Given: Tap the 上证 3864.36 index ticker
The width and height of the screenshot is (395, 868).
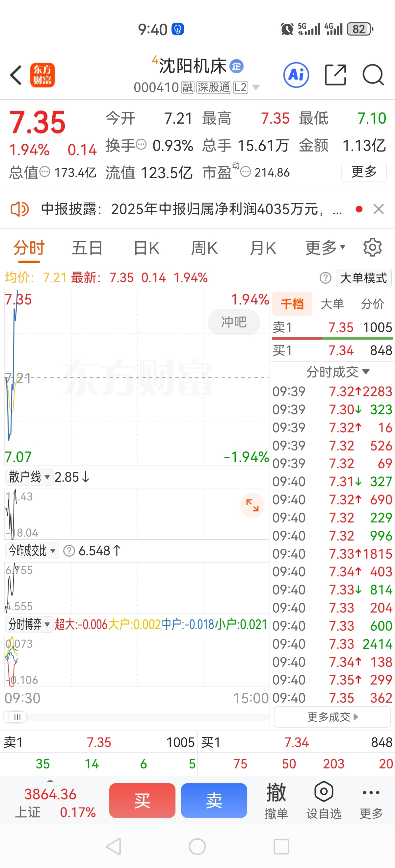Looking at the screenshot, I should point(51,803).
